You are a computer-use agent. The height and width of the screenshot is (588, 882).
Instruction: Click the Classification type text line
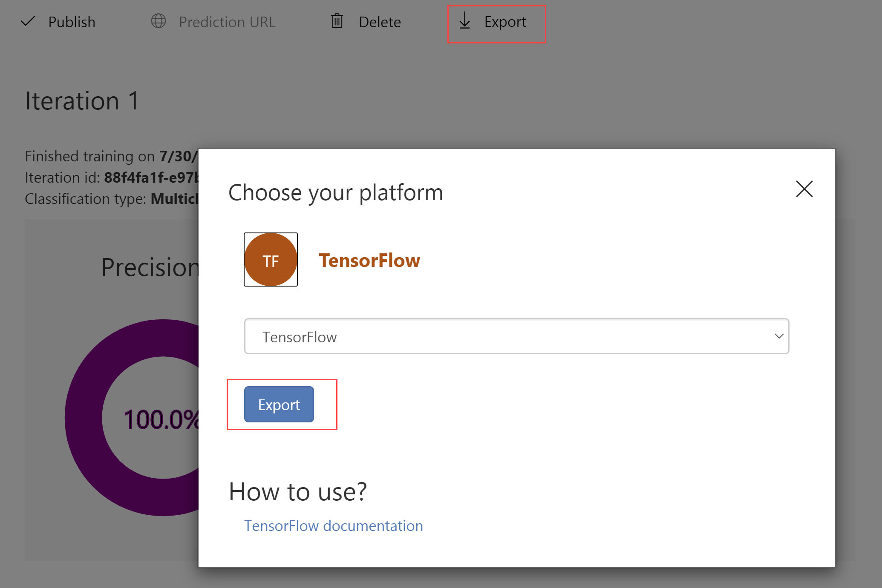(x=112, y=199)
